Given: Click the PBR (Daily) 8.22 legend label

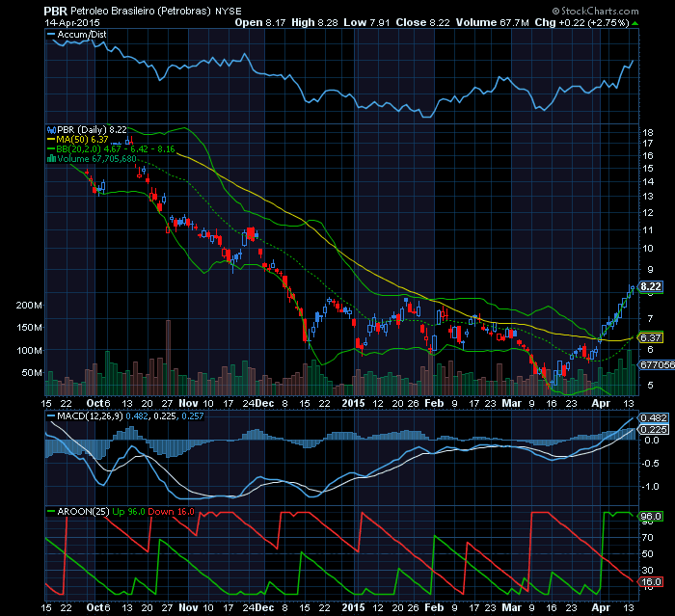Looking at the screenshot, I should pos(92,129).
